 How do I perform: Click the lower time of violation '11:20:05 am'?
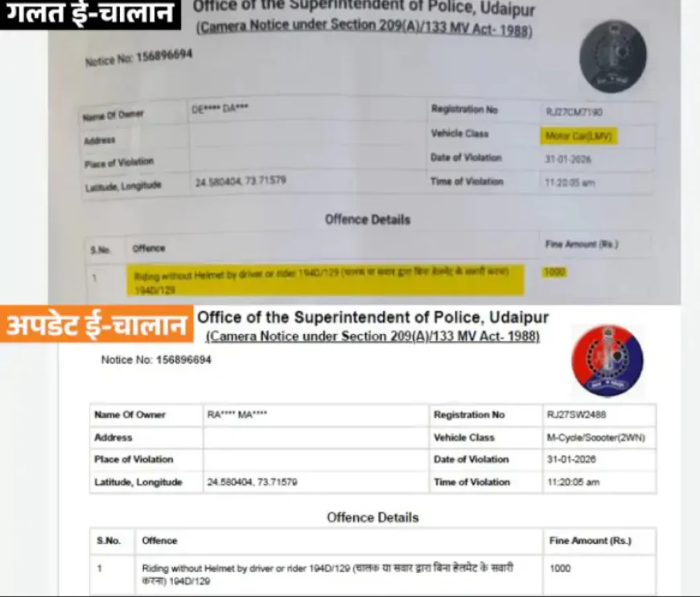(573, 482)
